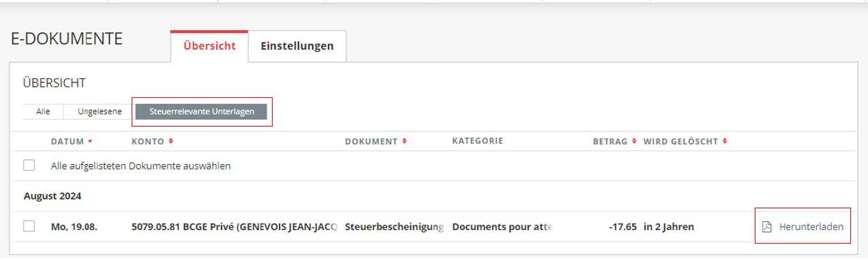Show all documents with Alle filter
Viewport: 868px width, 260px height.
click(43, 112)
